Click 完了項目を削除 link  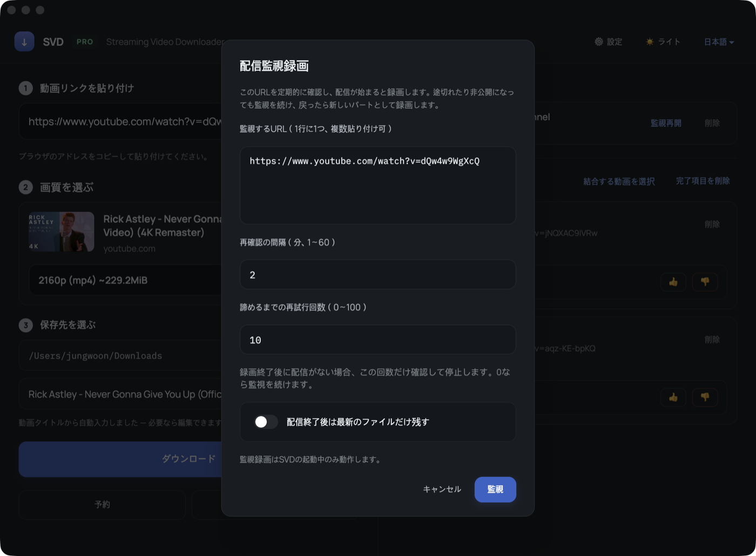point(703,181)
